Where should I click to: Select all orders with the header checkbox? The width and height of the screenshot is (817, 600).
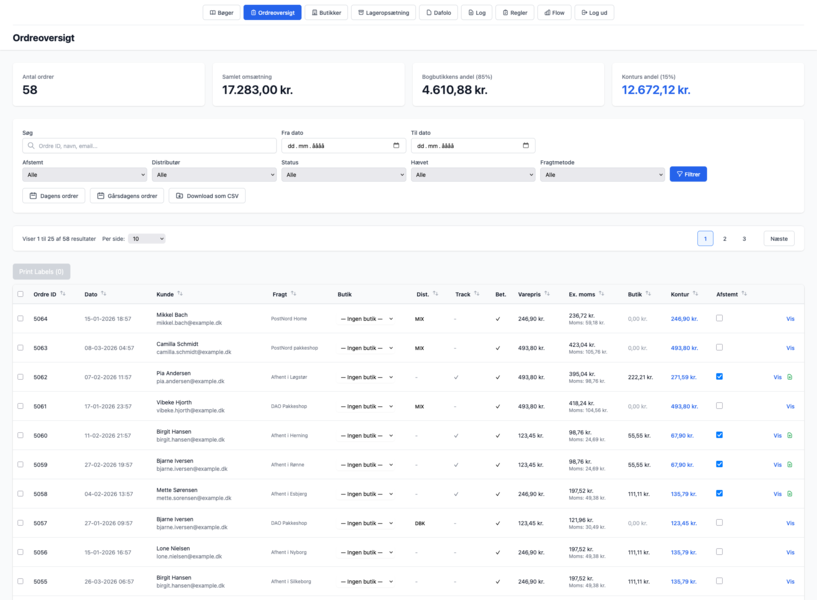pos(20,294)
